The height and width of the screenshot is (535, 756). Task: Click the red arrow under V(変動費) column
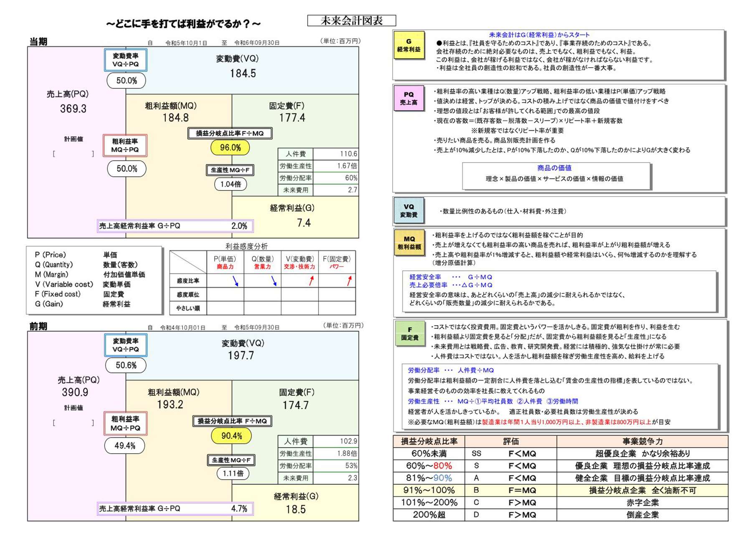click(x=311, y=281)
